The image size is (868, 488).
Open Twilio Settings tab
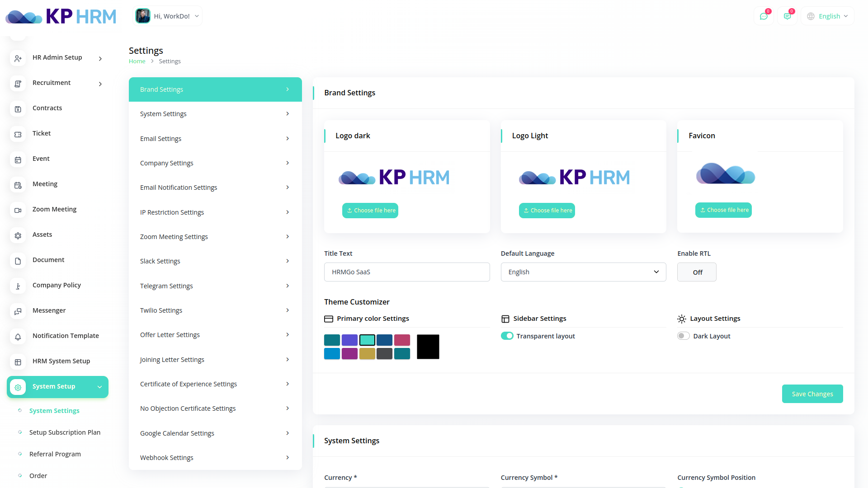(215, 310)
